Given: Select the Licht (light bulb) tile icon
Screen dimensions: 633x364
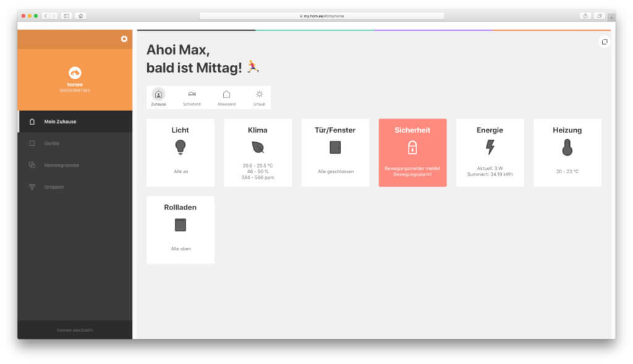Looking at the screenshot, I should [x=180, y=148].
